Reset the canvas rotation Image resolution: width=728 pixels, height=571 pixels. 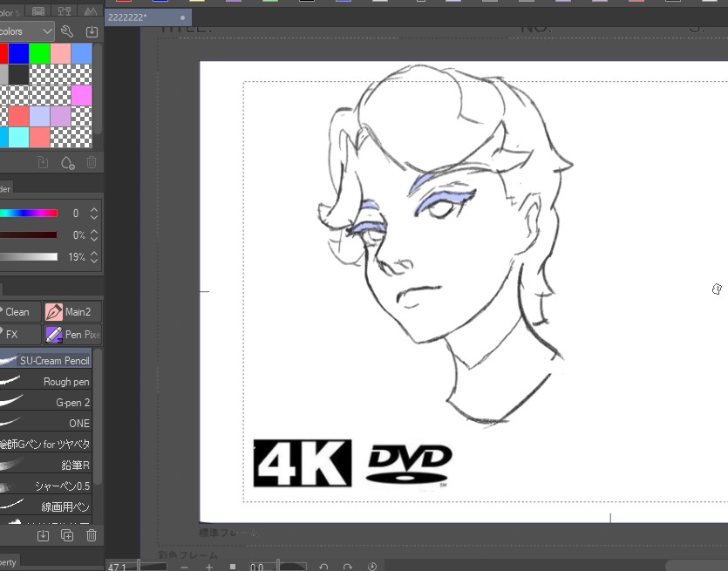click(x=372, y=567)
